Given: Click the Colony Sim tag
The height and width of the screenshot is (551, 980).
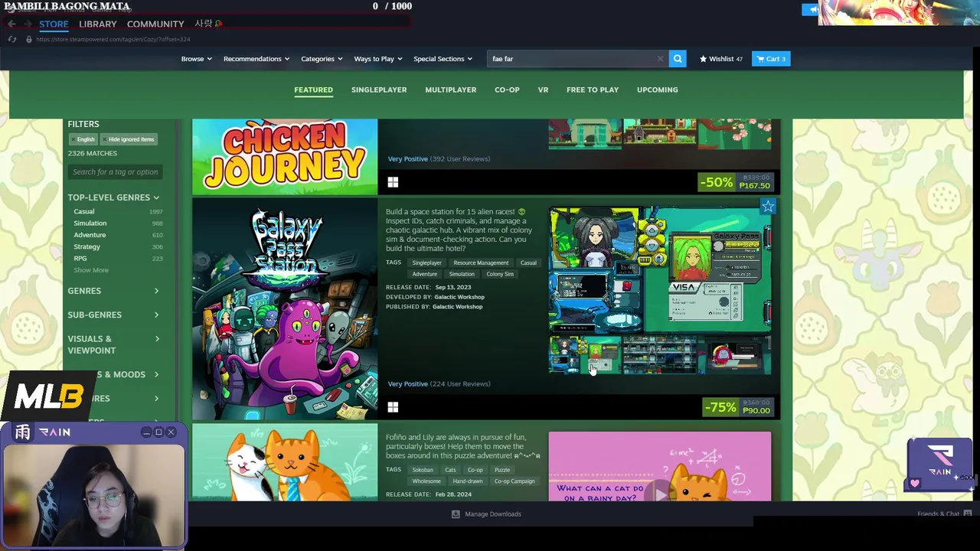Looking at the screenshot, I should tap(500, 274).
